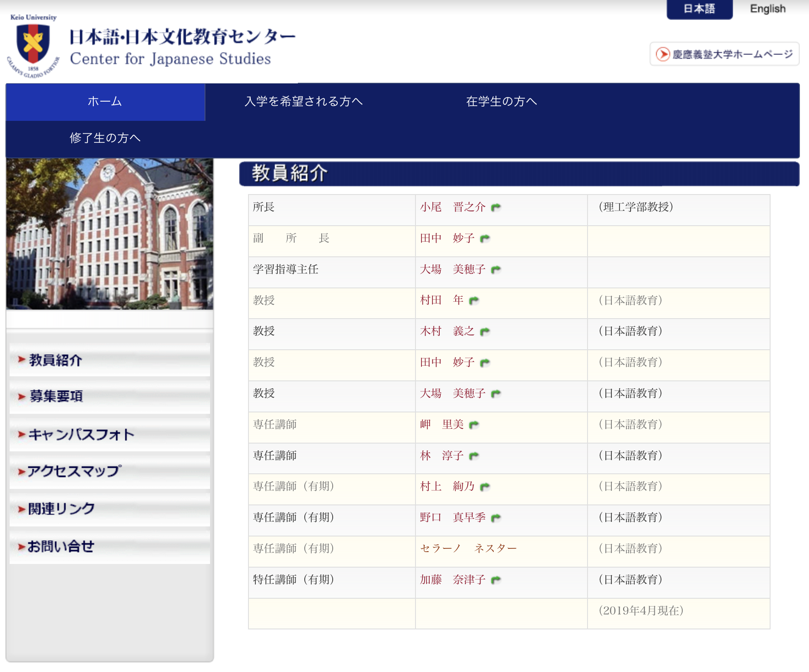
Task: Open 田中 妙子 link in 教授 row
Action: coord(448,362)
